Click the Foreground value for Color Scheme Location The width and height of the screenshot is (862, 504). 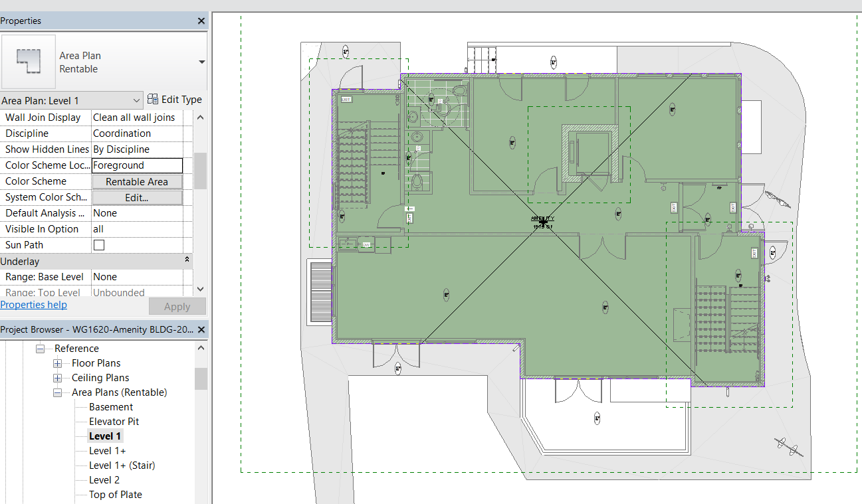137,165
